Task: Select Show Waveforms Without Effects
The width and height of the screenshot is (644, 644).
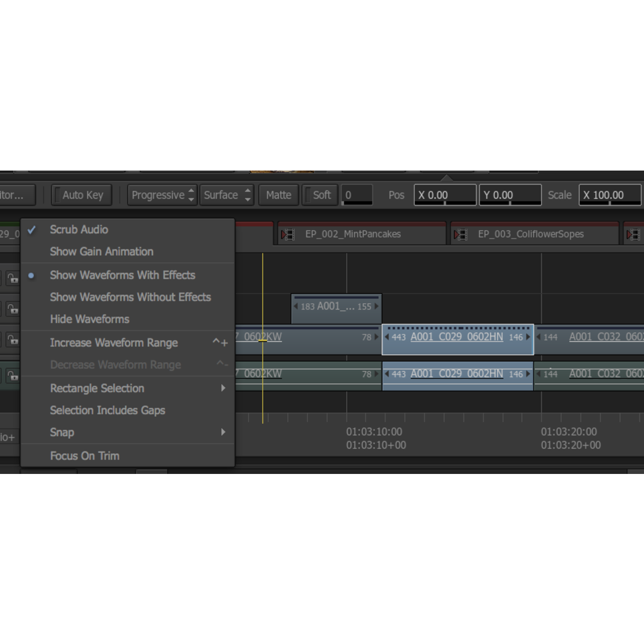Action: click(x=130, y=297)
